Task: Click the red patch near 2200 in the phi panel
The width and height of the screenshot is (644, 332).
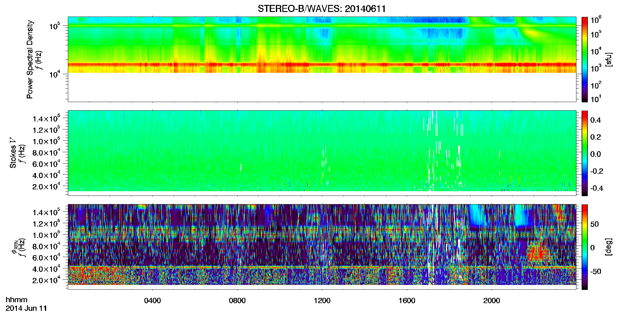Action: click(537, 251)
